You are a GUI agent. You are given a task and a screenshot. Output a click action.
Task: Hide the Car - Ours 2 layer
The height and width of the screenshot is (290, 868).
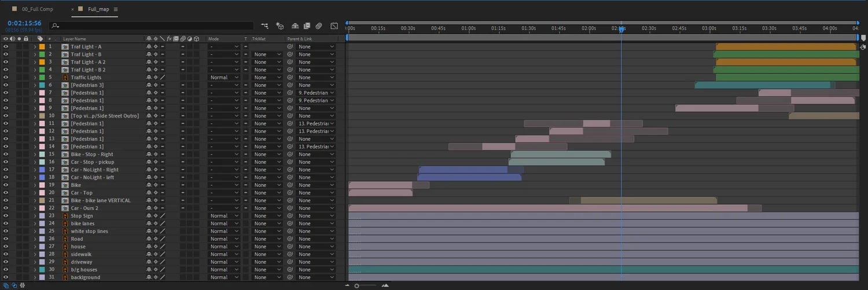tap(6, 208)
